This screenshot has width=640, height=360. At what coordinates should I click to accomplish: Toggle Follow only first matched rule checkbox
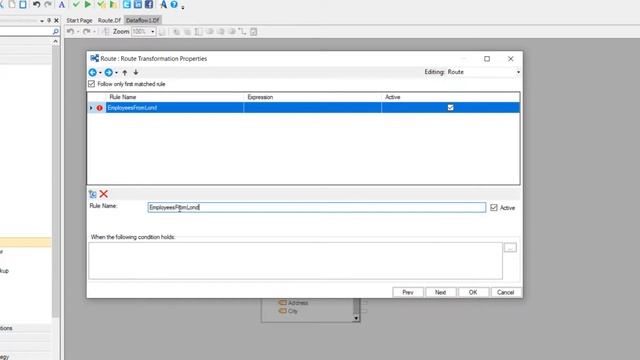[x=91, y=84]
